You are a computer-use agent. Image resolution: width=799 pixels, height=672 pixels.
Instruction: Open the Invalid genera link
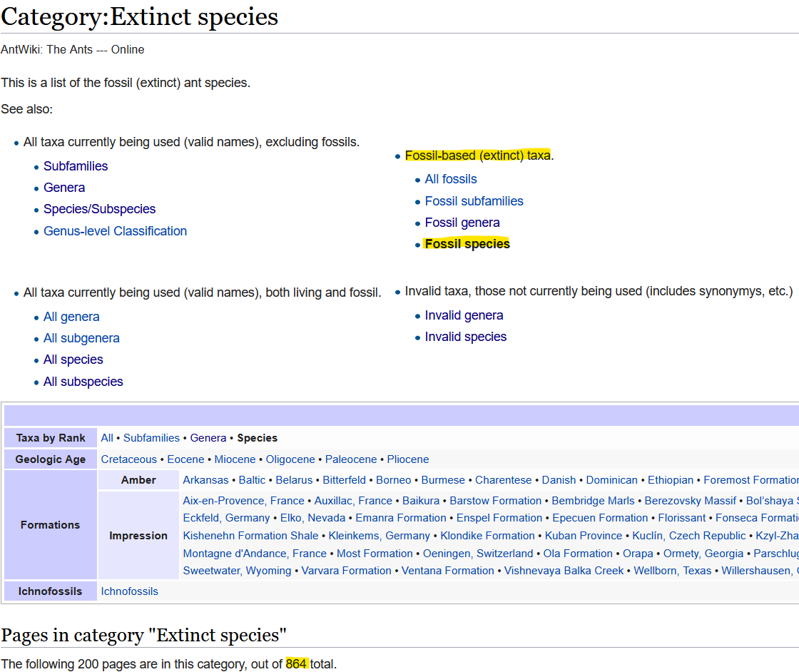tap(464, 315)
